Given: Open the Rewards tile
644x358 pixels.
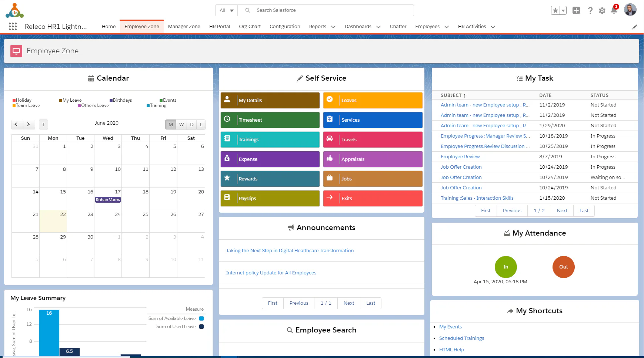Looking at the screenshot, I should point(270,179).
